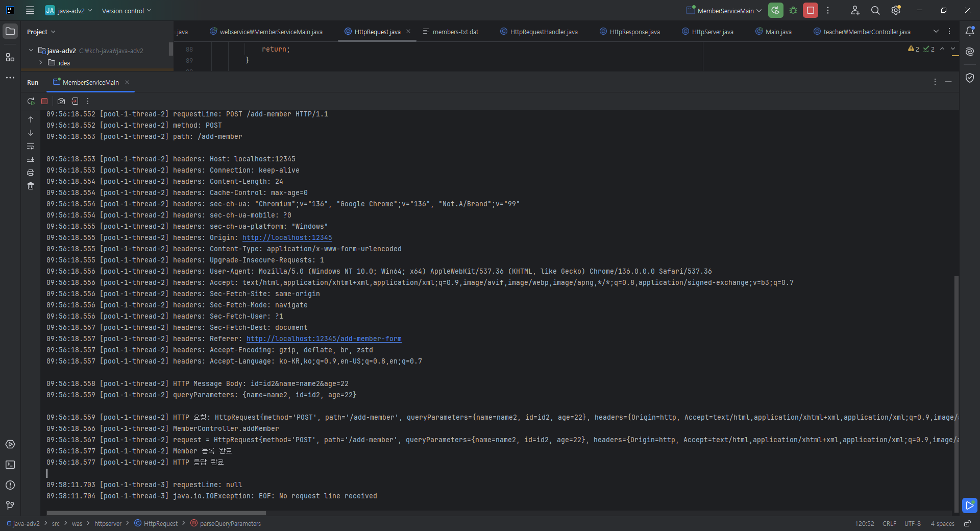Print console output
The width and height of the screenshot is (980, 531).
click(31, 173)
